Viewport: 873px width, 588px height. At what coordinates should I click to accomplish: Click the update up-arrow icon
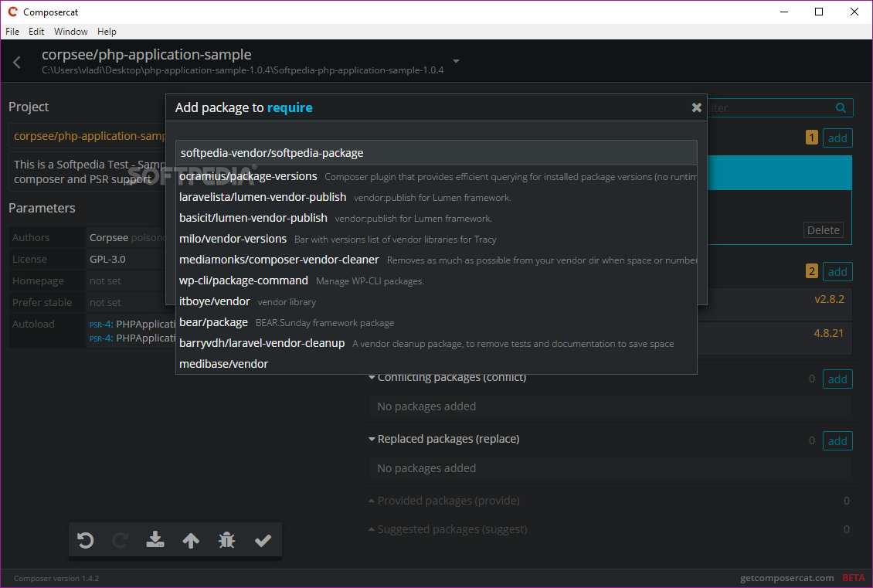tap(191, 540)
